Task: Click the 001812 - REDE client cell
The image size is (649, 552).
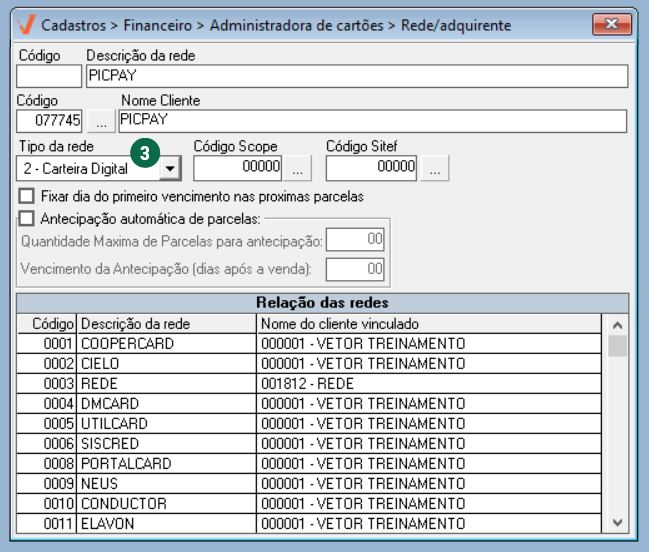Action: (429, 384)
